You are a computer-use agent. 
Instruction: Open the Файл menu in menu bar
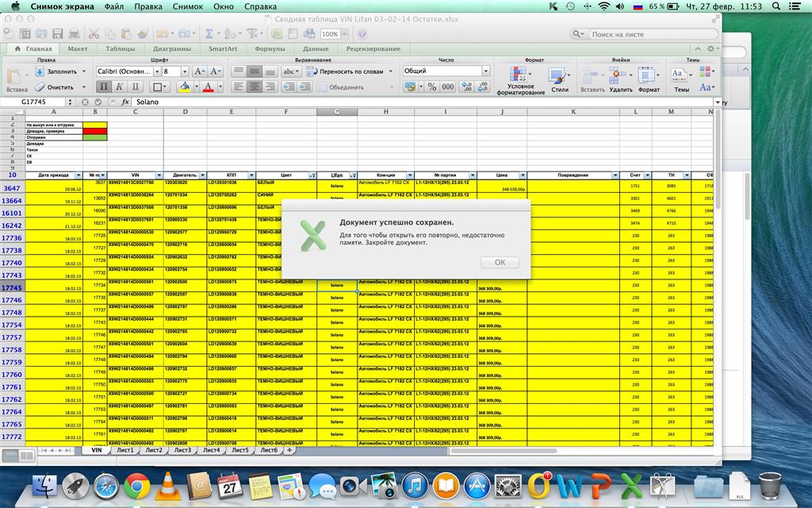(114, 6)
